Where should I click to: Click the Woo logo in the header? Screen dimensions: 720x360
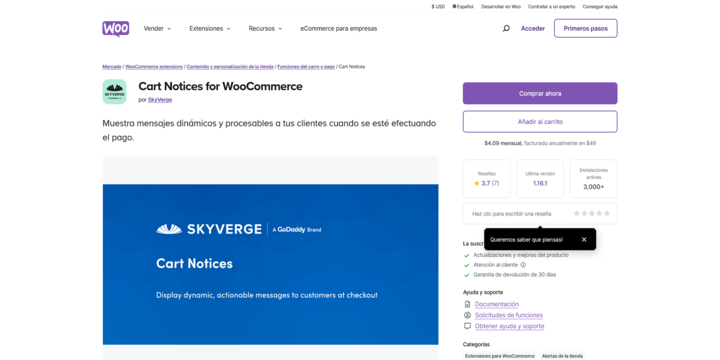116,28
